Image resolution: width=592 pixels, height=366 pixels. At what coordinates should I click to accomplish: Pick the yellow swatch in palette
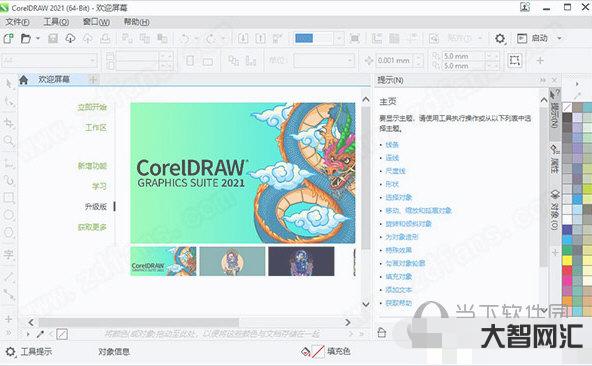click(567, 260)
